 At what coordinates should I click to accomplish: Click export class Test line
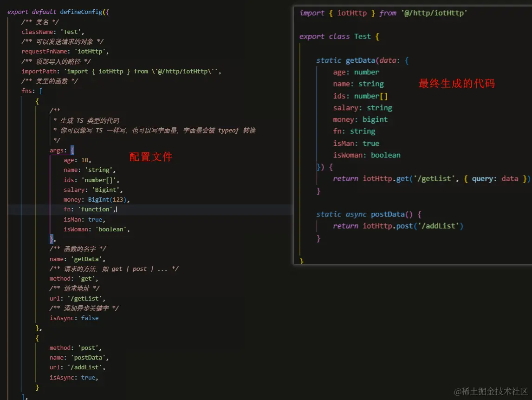[339, 37]
